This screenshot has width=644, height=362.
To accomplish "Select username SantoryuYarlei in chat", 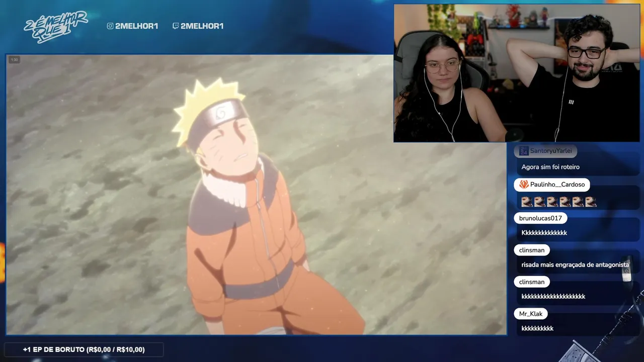I will point(551,151).
